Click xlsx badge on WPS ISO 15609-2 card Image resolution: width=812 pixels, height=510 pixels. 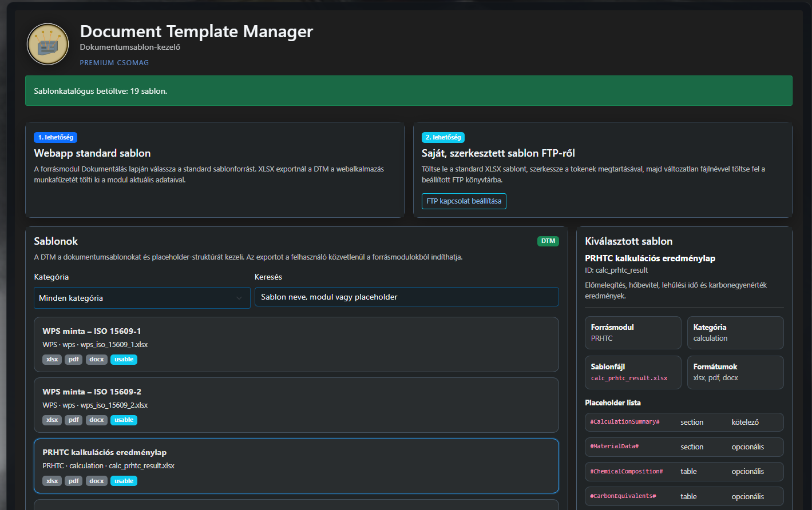[52, 420]
